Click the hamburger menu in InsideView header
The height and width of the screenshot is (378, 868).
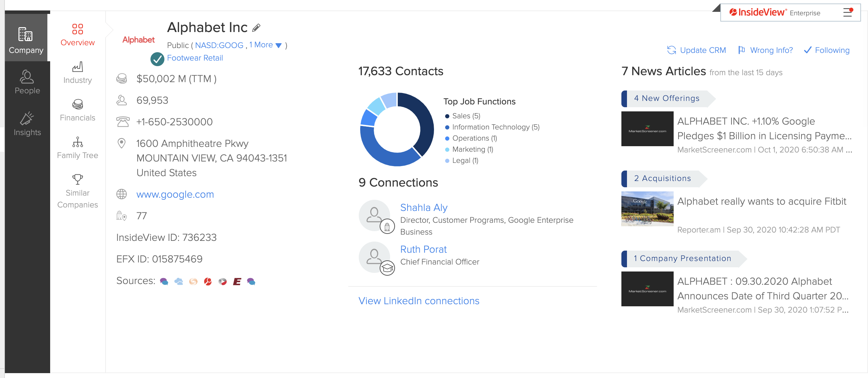[x=848, y=13]
